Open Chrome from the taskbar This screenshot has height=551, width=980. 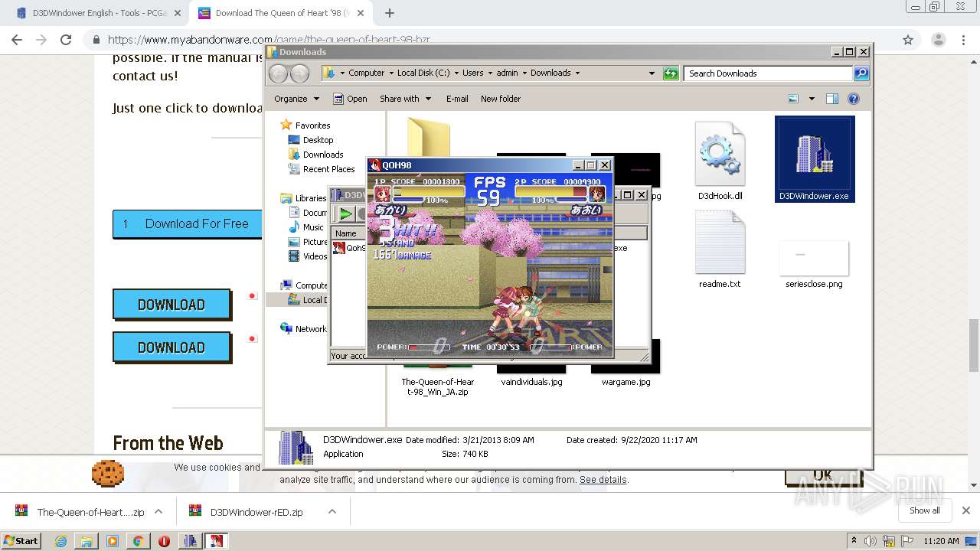pos(138,541)
